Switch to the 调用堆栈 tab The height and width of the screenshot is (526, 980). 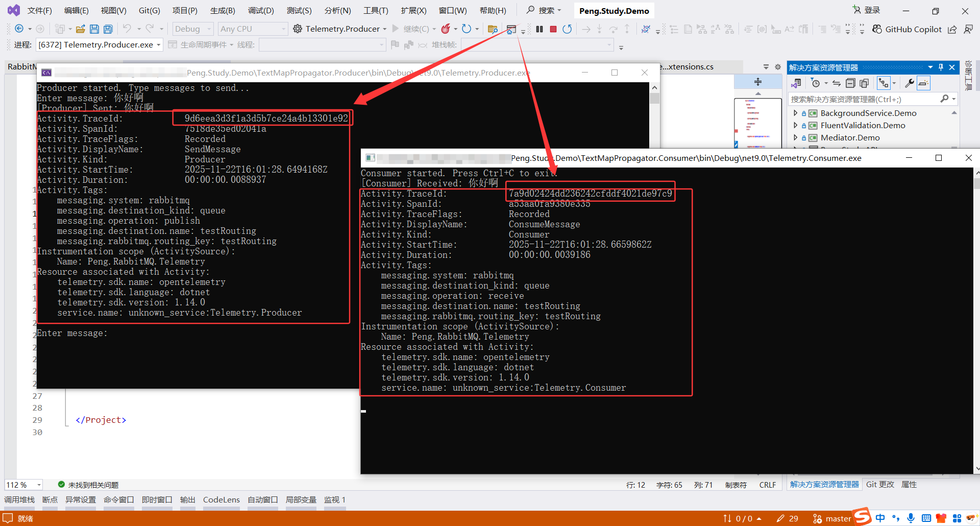point(19,500)
